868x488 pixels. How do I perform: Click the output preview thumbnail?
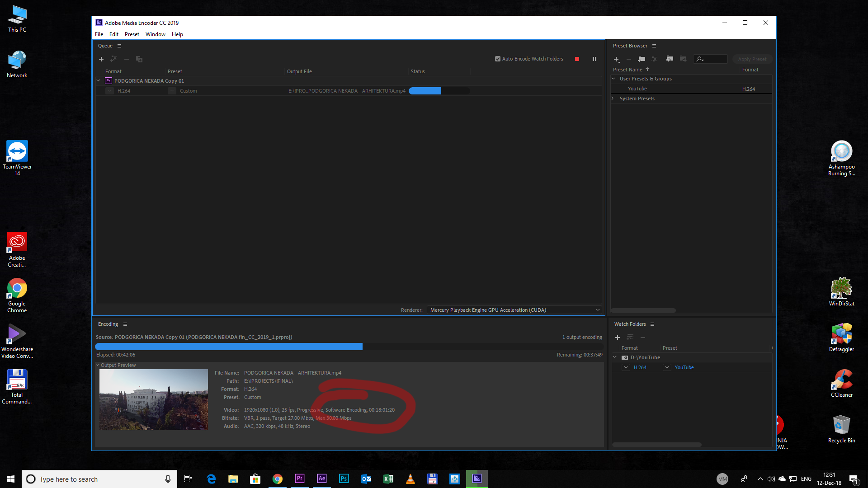pyautogui.click(x=154, y=399)
